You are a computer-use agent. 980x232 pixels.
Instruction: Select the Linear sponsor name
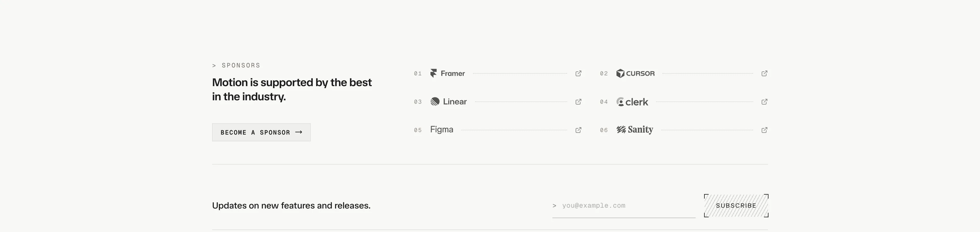(x=455, y=101)
